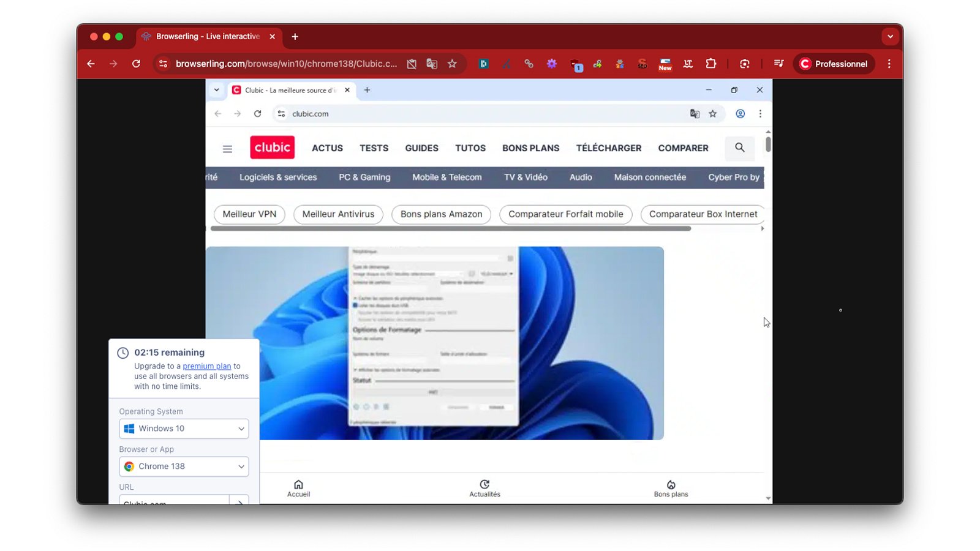Open the Professionnel profile button
The width and height of the screenshot is (980, 551).
(834, 64)
